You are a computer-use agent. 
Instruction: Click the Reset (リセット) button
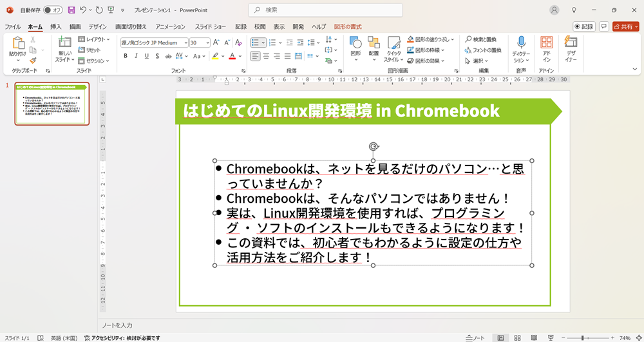[90, 50]
